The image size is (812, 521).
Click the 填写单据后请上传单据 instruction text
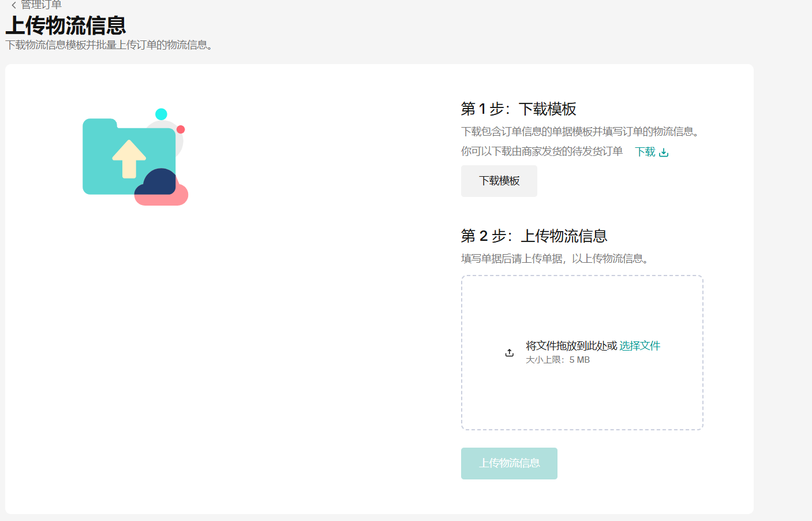(x=556, y=259)
